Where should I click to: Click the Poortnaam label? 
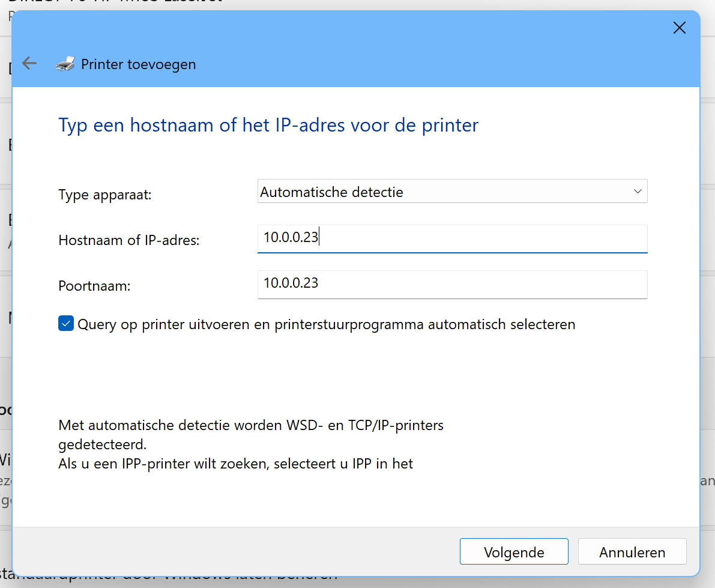(x=94, y=286)
